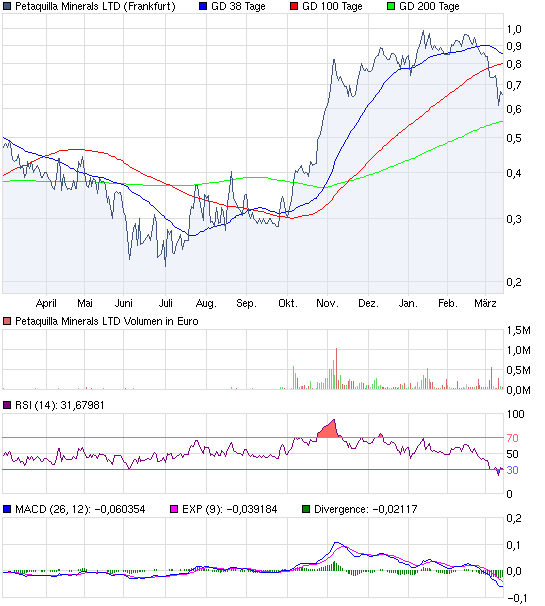This screenshot has height=606, width=545.
Task: Select the 'Petaquilla Minerals LTD (Frankfurt)' legend label
Action: tap(95, 7)
